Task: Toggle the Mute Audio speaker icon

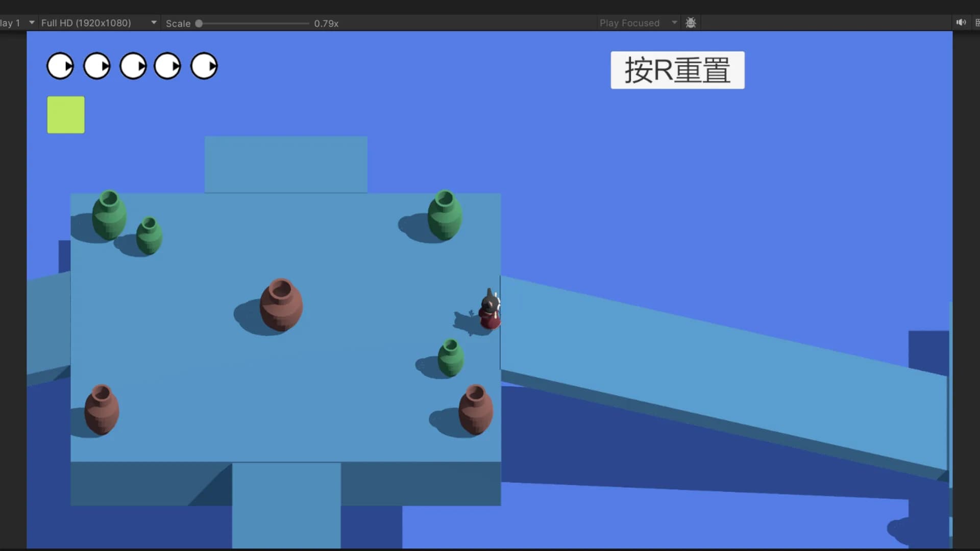Action: [x=961, y=22]
